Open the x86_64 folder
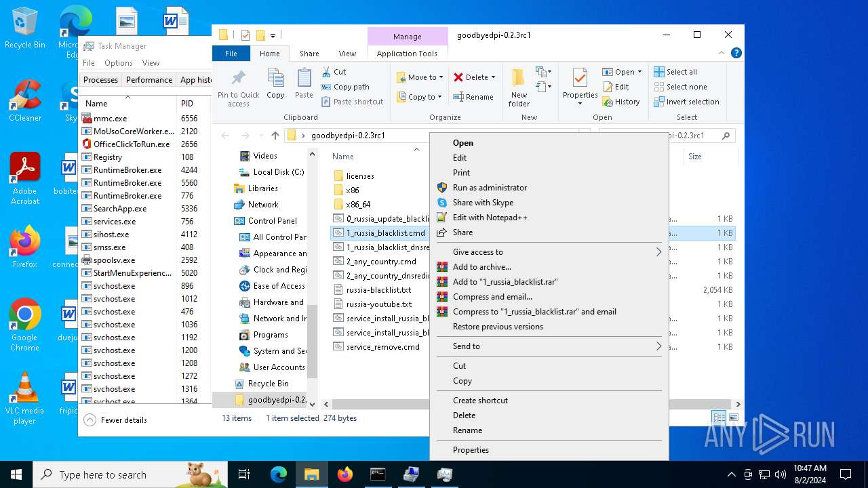868x488 pixels. 358,205
